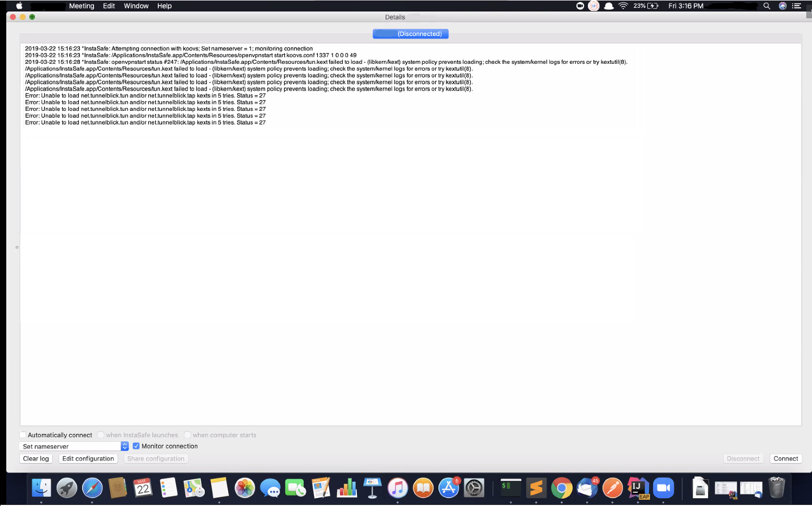This screenshot has width=812, height=506.
Task: Open System Preferences gear in dock
Action: (474, 488)
